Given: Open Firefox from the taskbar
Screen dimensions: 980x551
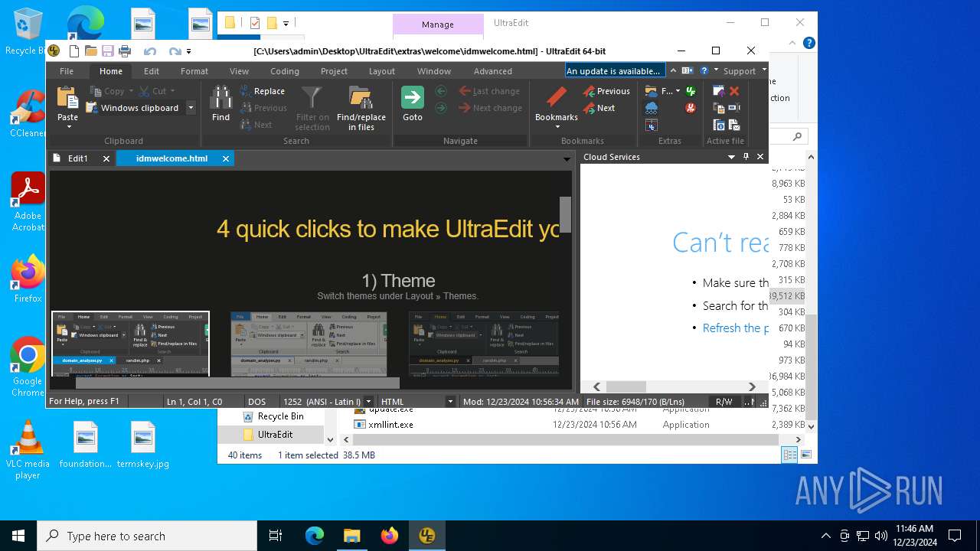Looking at the screenshot, I should [389, 536].
